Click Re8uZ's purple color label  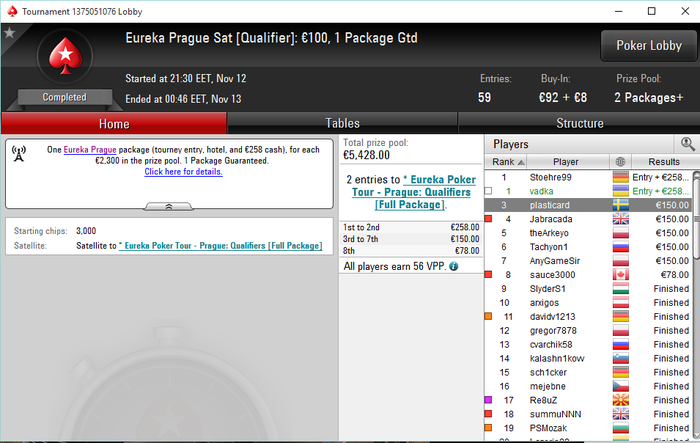488,400
